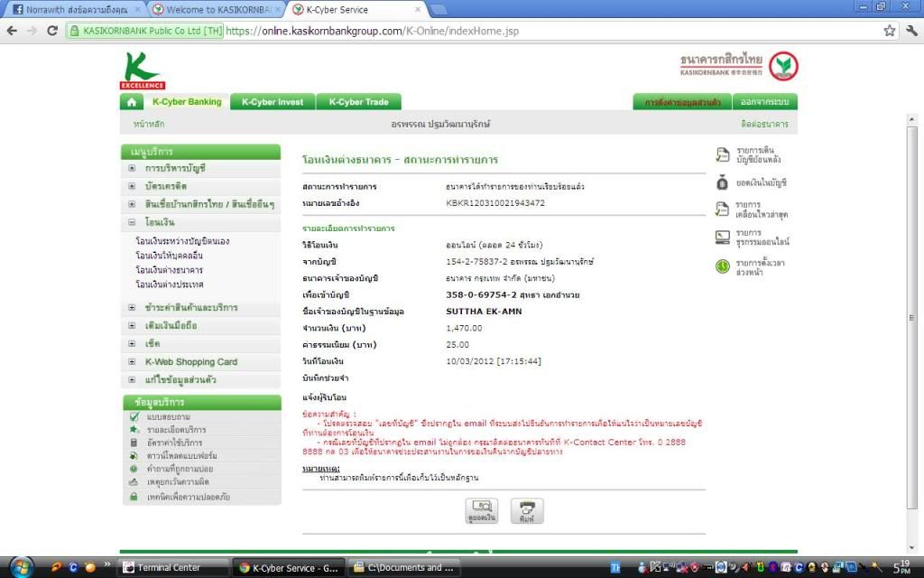Click the green home icon tab
The width and height of the screenshot is (924, 578).
click(131, 102)
